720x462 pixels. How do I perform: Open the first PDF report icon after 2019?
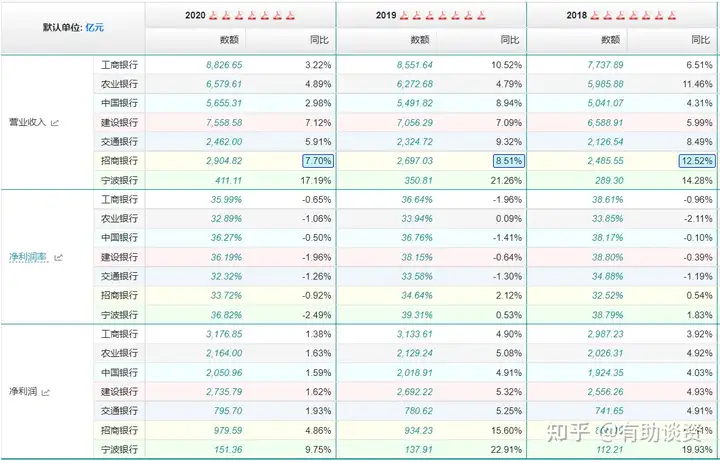coord(404,16)
